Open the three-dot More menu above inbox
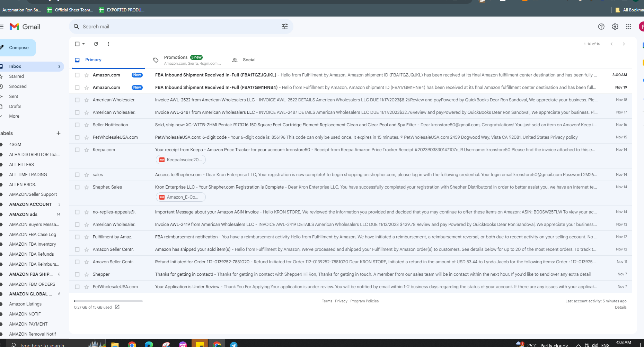The image size is (644, 347). tap(108, 44)
